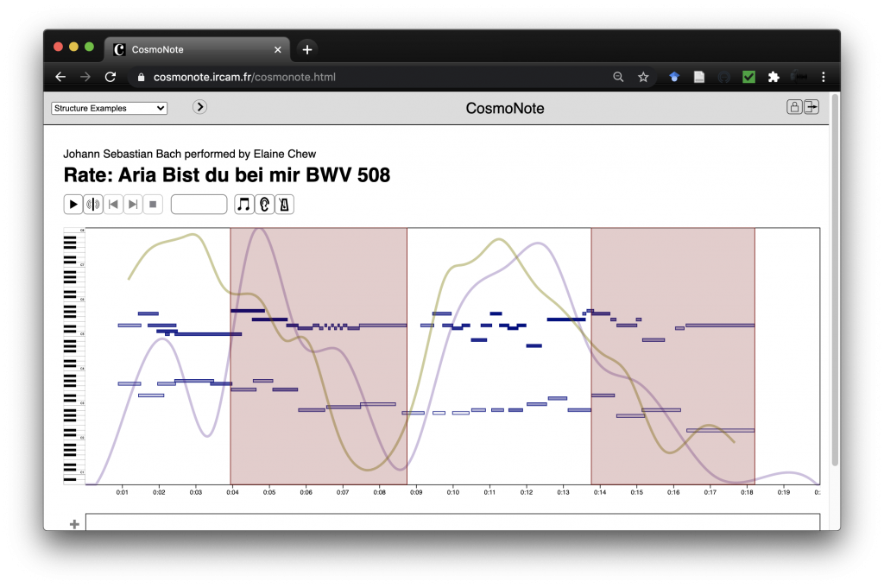Click the site lock icon in address bar
The image size is (884, 588).
pyautogui.click(x=141, y=77)
